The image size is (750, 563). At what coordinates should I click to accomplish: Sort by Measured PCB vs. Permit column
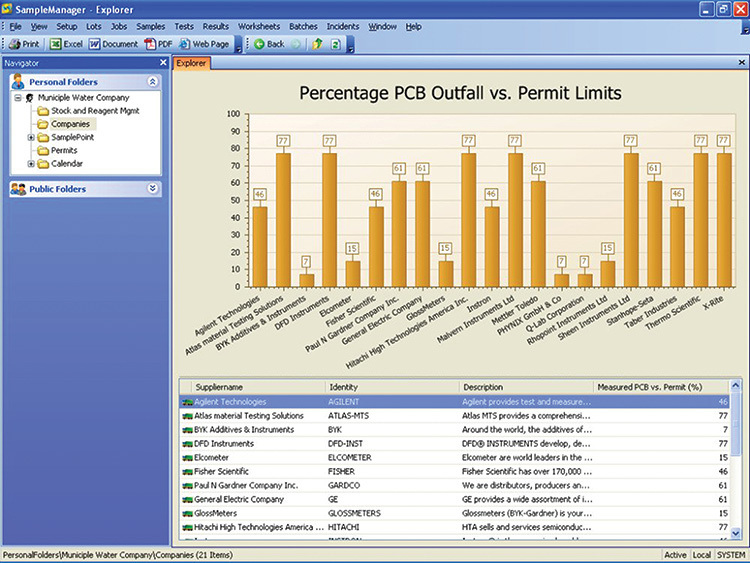click(x=649, y=386)
